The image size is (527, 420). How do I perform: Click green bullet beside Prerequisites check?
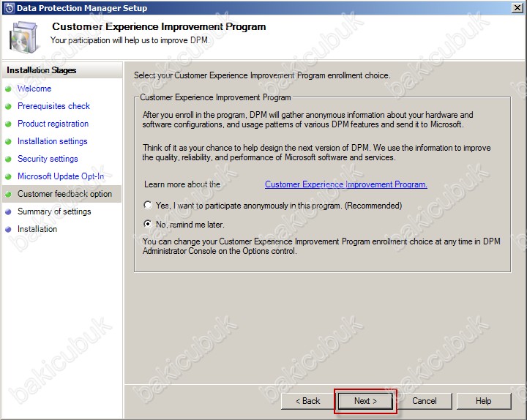coord(8,107)
